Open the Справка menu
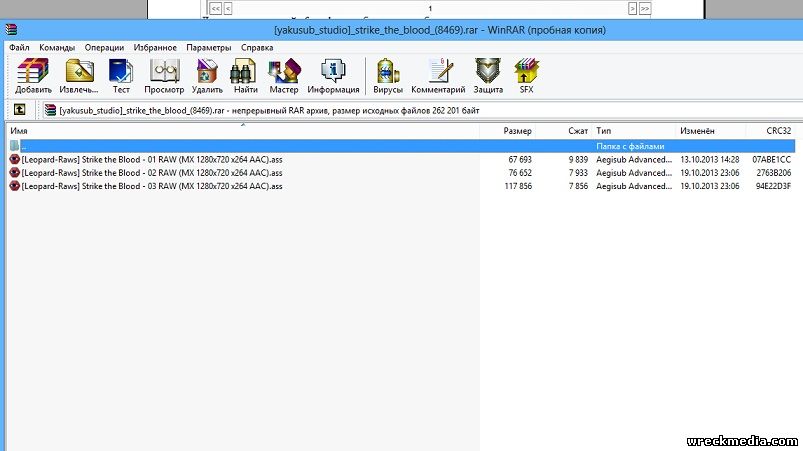This screenshot has height=451, width=803. coord(257,47)
